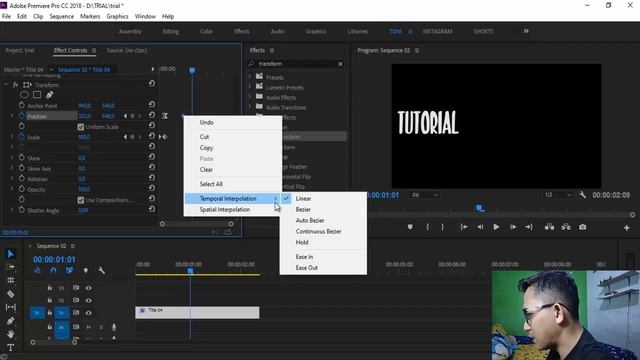640x360 pixels.
Task: Select the Track Select Forward tool
Action: (x=11, y=267)
